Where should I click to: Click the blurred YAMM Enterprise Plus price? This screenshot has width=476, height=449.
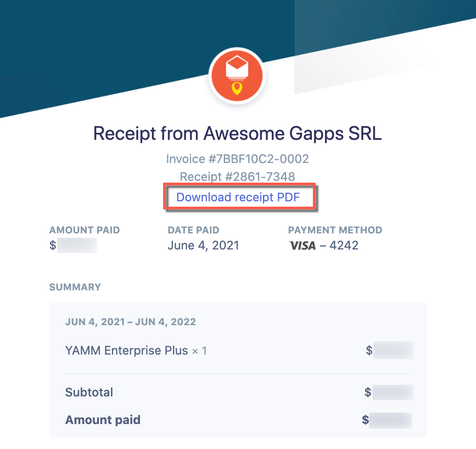(393, 351)
